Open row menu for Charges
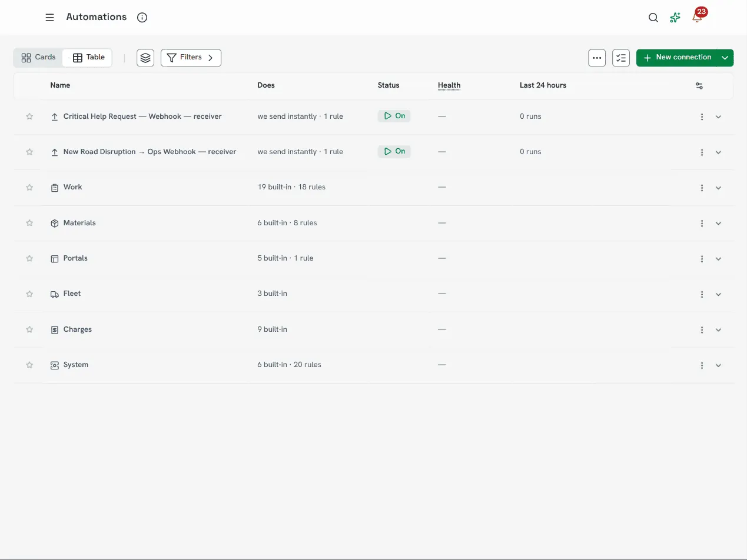The image size is (747, 560). point(702,330)
